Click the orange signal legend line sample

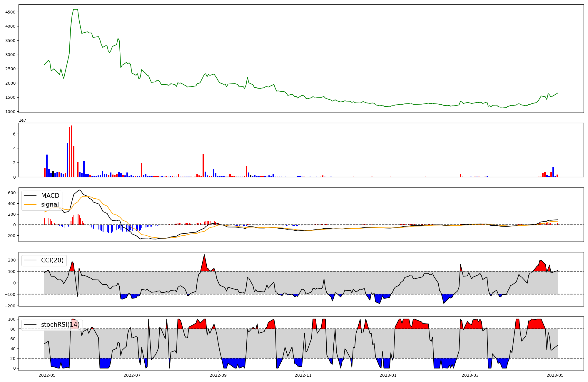(x=30, y=205)
